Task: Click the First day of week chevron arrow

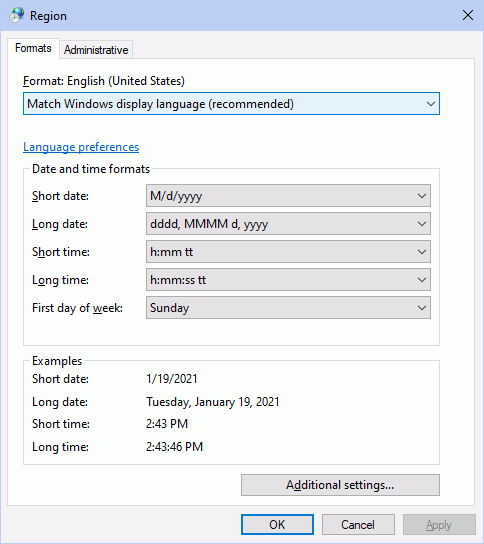Action: click(x=422, y=308)
